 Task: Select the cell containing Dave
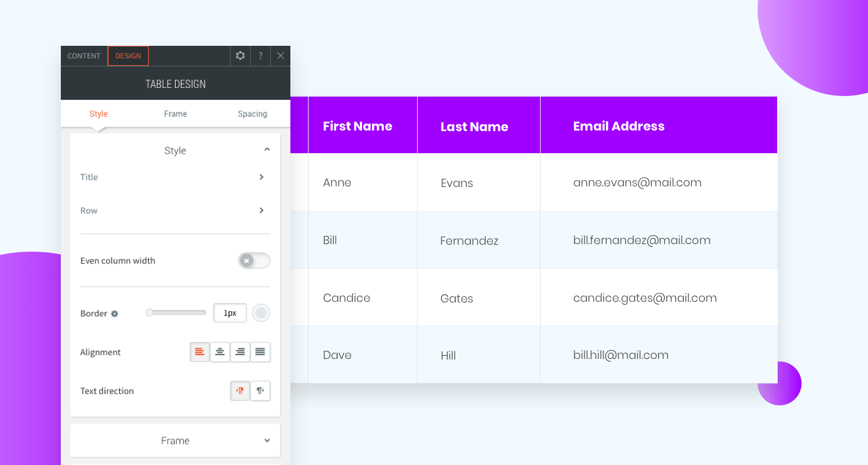[x=363, y=355]
